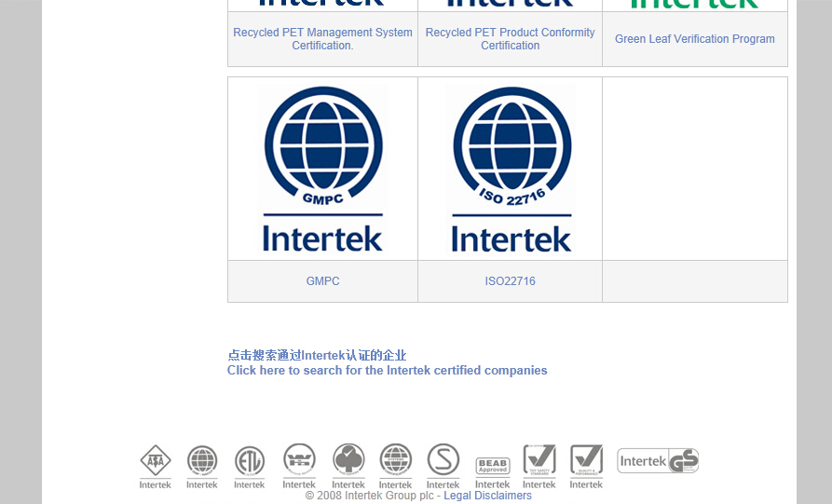Viewport: 832px width, 504px height.
Task: Click the tree-shaped checkmark Intertek mark
Action: [348, 467]
